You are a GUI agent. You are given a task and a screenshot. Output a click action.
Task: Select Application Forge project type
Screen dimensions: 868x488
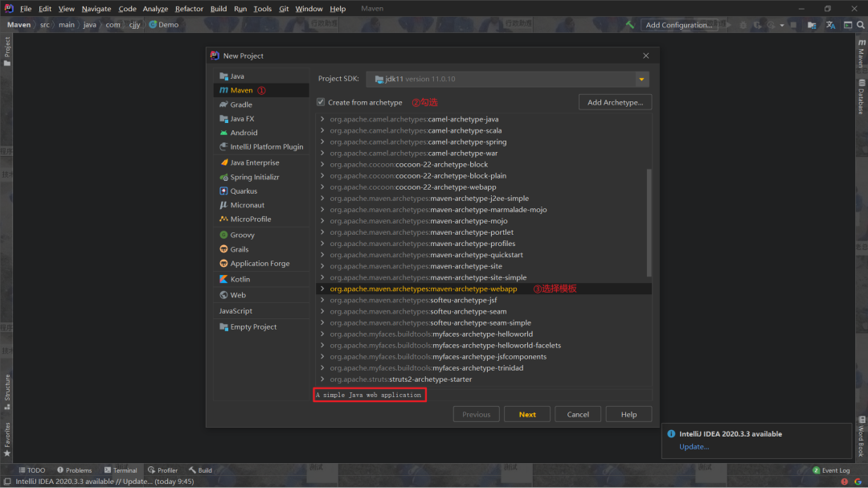(x=260, y=263)
